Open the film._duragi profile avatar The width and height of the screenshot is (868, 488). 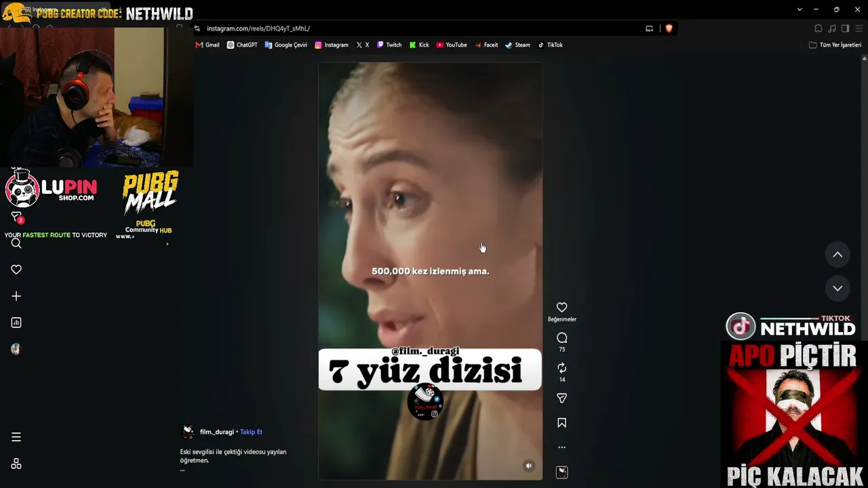coord(188,432)
